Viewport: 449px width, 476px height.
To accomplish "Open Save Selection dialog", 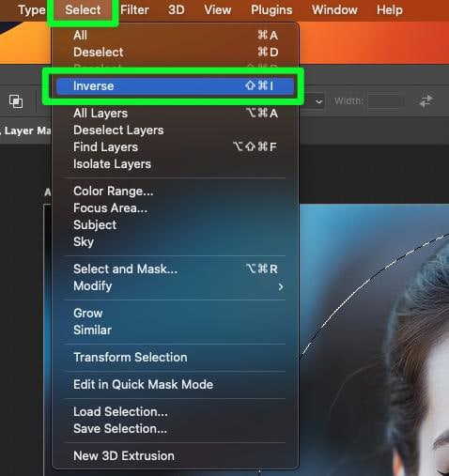I will click(176, 428).
